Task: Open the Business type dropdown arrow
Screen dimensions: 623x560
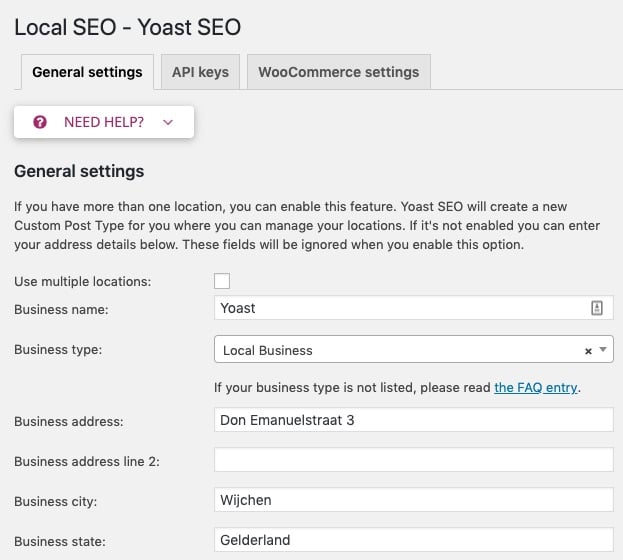Action: click(x=603, y=351)
